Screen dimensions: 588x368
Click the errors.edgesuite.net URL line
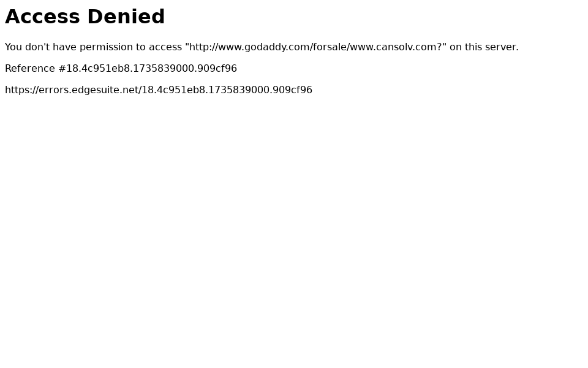tap(158, 90)
